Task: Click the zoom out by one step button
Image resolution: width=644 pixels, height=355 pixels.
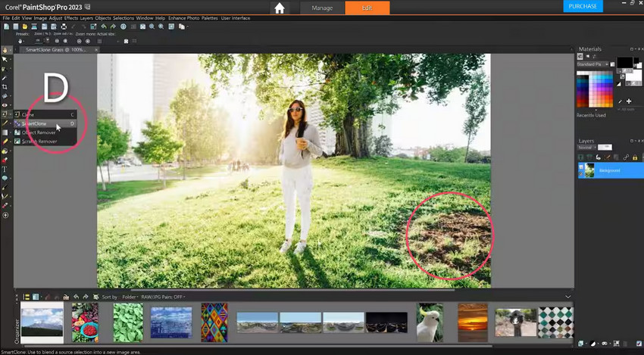Action: (x=57, y=41)
